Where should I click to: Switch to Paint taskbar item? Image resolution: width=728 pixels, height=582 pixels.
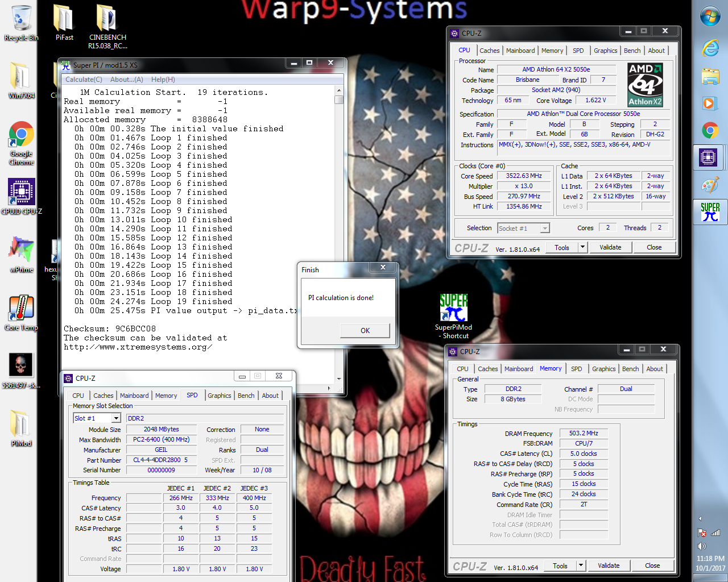click(710, 185)
